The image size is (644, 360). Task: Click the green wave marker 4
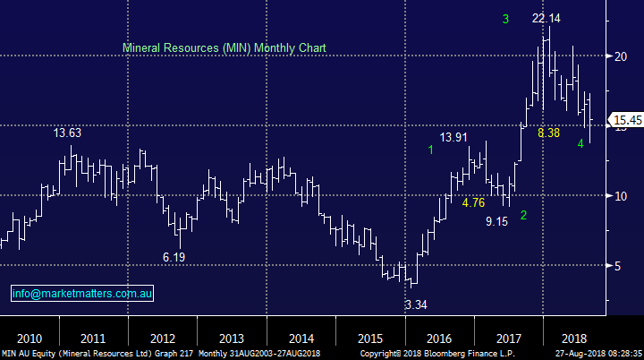tap(580, 143)
